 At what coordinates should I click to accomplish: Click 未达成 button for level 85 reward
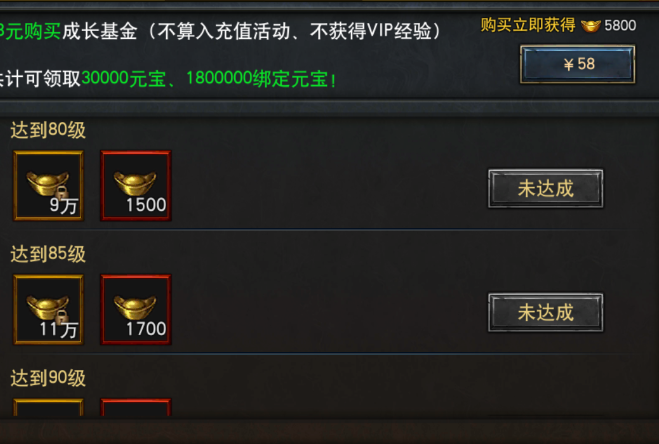pyautogui.click(x=546, y=312)
